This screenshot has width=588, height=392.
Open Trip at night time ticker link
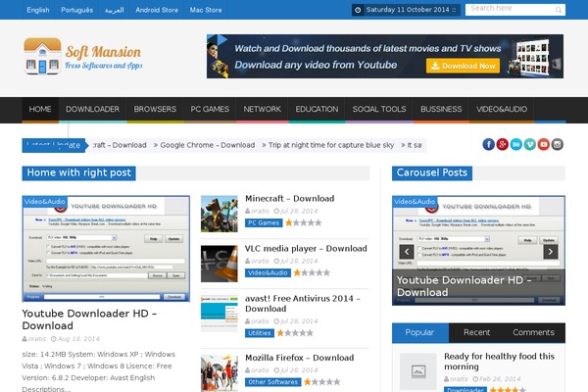331,145
